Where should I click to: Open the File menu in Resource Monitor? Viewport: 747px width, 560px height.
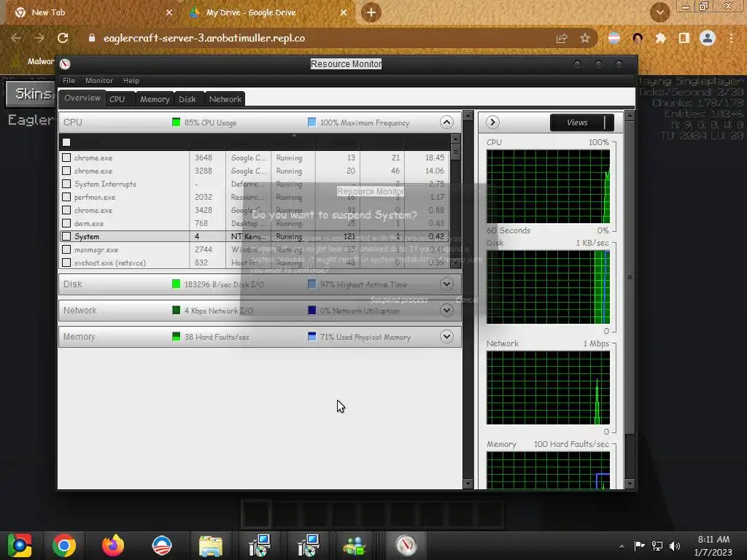point(69,80)
